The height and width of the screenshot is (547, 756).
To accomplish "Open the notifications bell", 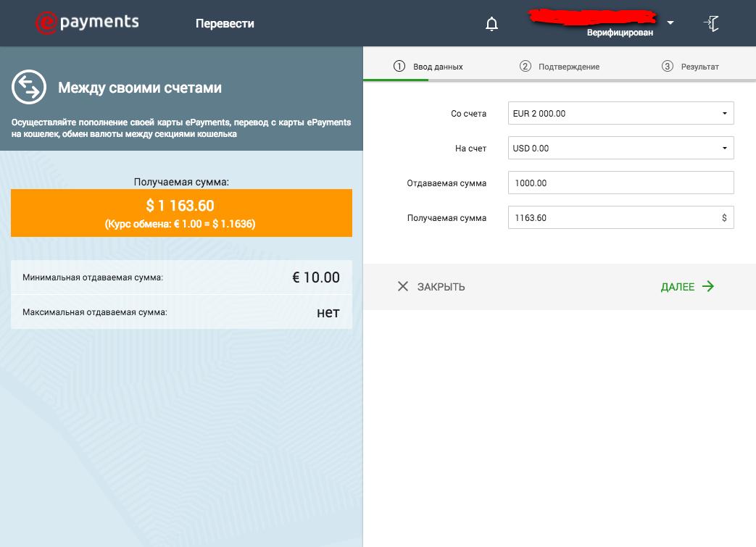I will (x=491, y=24).
